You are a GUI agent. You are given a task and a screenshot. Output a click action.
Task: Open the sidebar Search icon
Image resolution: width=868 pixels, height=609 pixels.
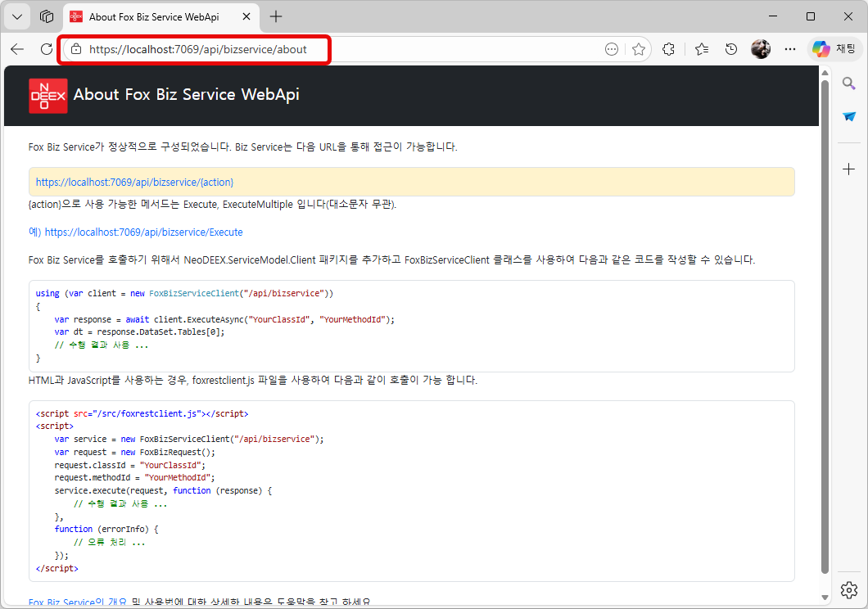click(848, 83)
